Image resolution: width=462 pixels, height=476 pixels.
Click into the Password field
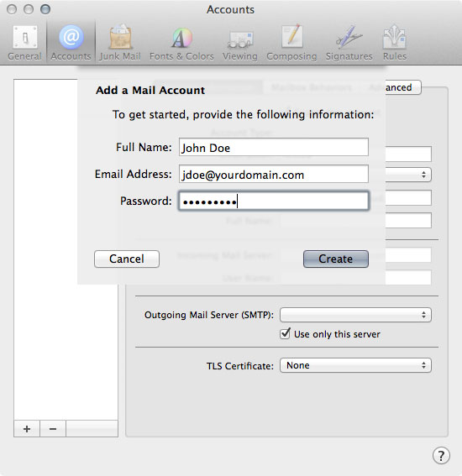click(x=274, y=201)
